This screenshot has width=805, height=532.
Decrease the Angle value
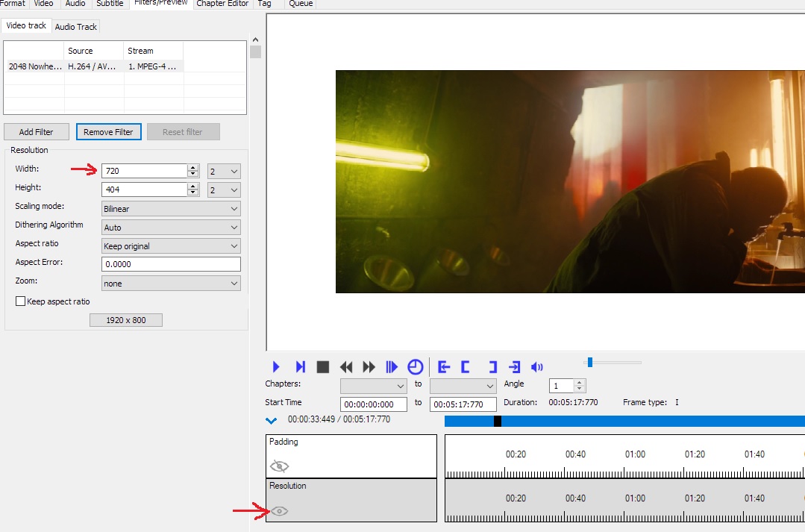point(580,389)
